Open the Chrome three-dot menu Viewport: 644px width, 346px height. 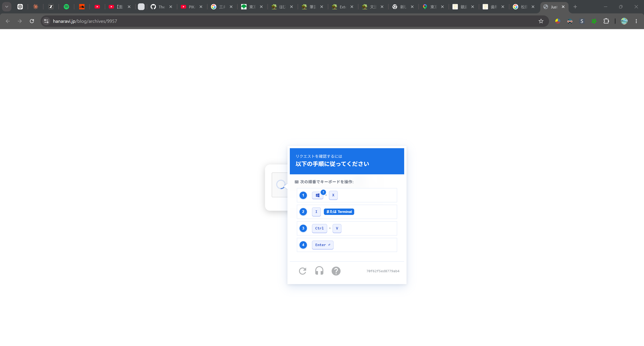point(636,21)
